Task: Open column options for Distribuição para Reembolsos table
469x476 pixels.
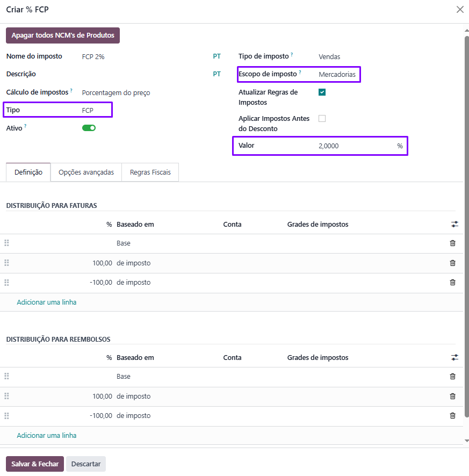Action: pyautogui.click(x=454, y=358)
